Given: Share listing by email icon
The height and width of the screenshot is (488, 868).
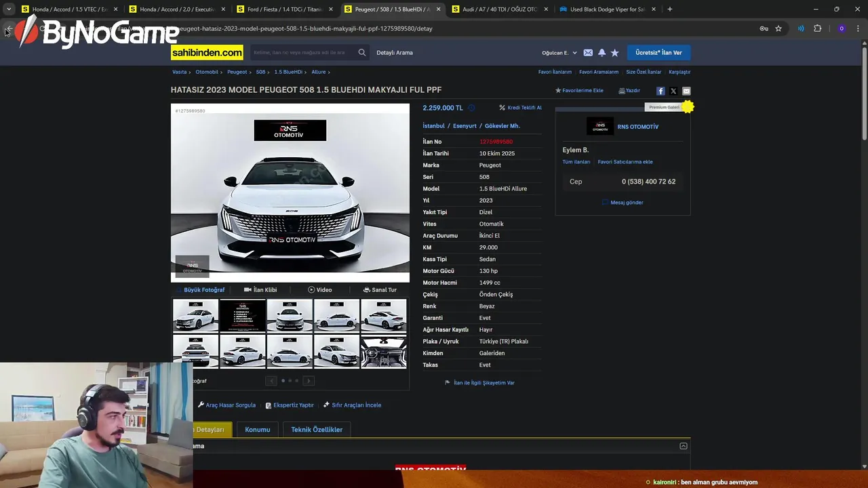Looking at the screenshot, I should 686,91.
